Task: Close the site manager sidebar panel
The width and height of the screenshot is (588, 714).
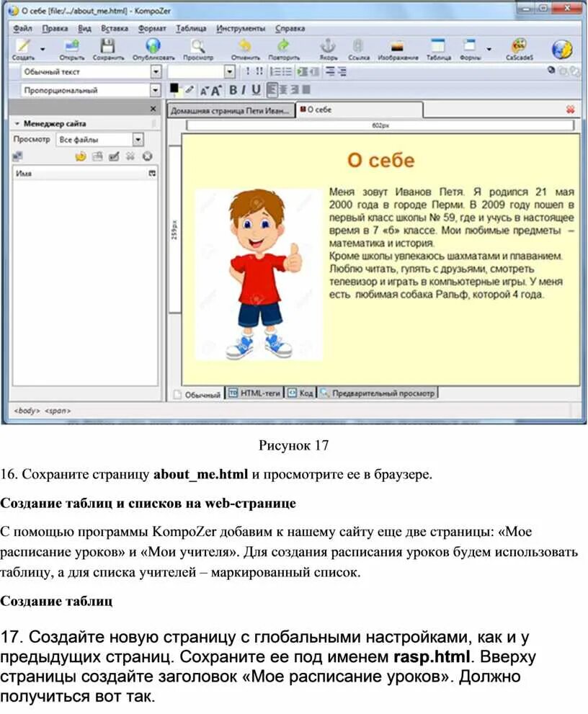Action: (x=153, y=109)
